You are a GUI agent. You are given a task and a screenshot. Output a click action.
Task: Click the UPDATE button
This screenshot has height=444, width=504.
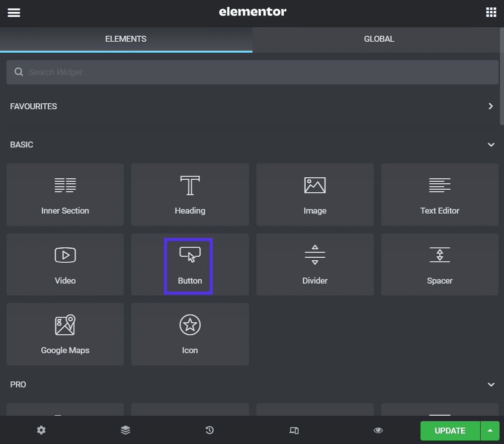click(449, 431)
